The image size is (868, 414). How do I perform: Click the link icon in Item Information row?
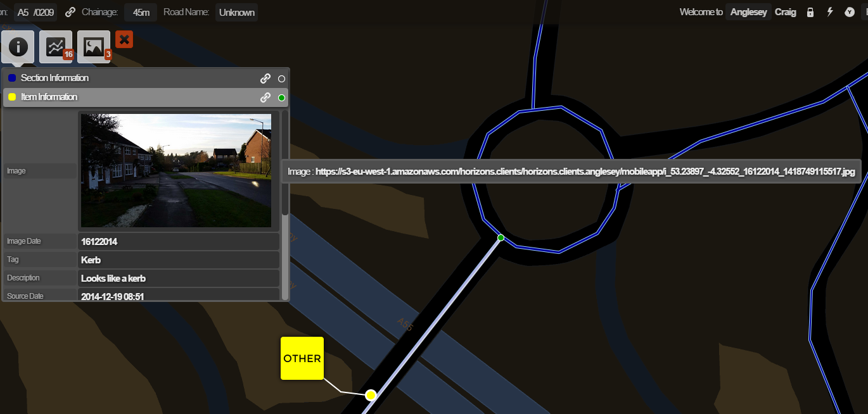(265, 97)
